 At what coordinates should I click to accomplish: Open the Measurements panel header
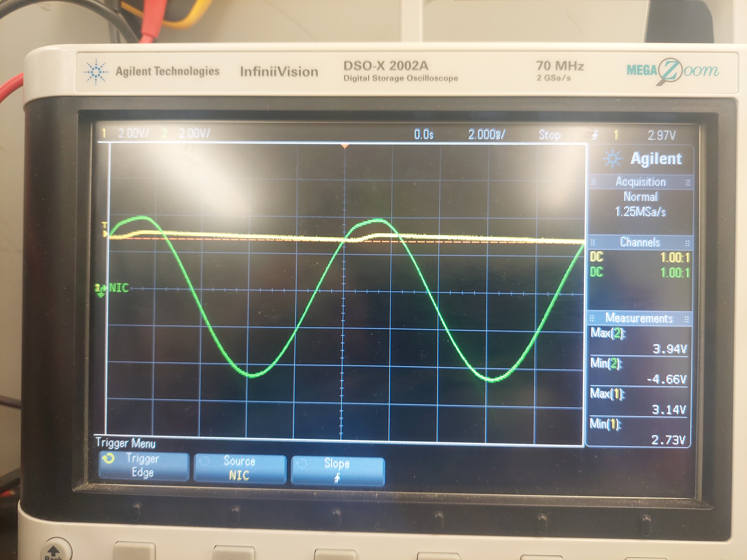coord(639,318)
